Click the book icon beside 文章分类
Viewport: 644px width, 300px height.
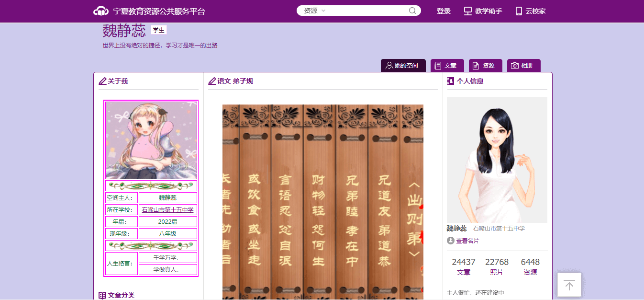[x=102, y=295]
